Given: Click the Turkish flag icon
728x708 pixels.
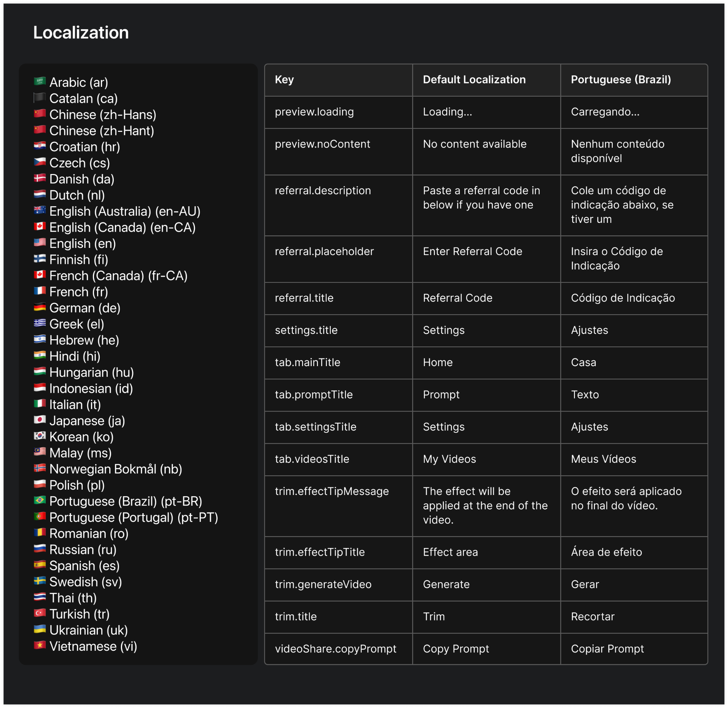Looking at the screenshot, I should click(39, 613).
